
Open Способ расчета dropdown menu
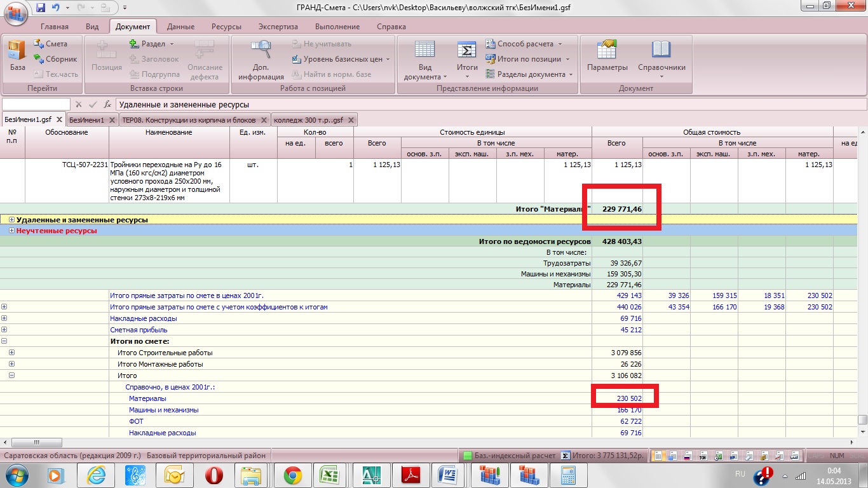click(x=524, y=44)
